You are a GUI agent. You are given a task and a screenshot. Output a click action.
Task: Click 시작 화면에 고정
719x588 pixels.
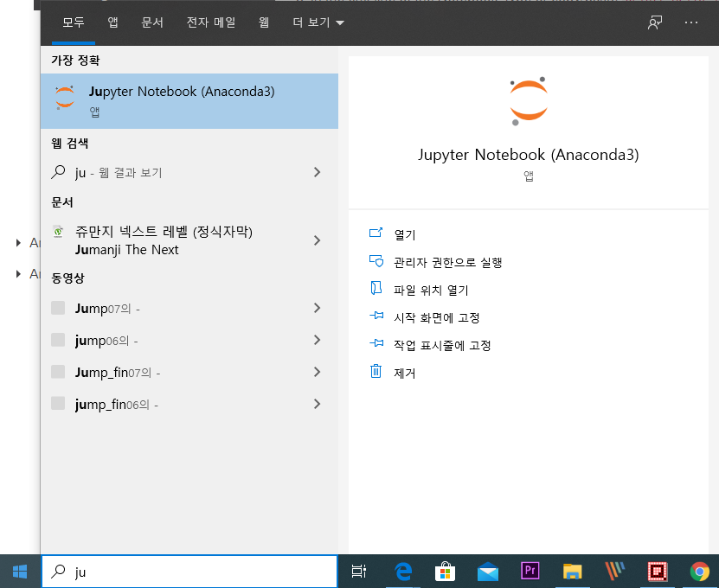coord(437,317)
